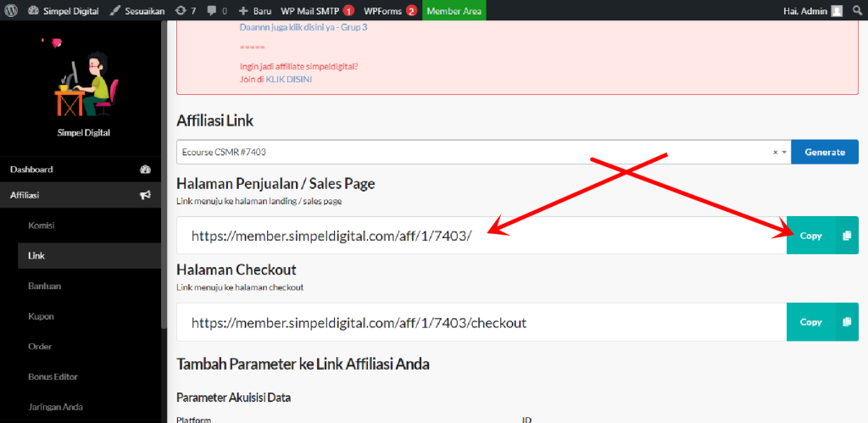This screenshot has height=423, width=868.
Task: Open Bantuan submenu
Action: (44, 287)
